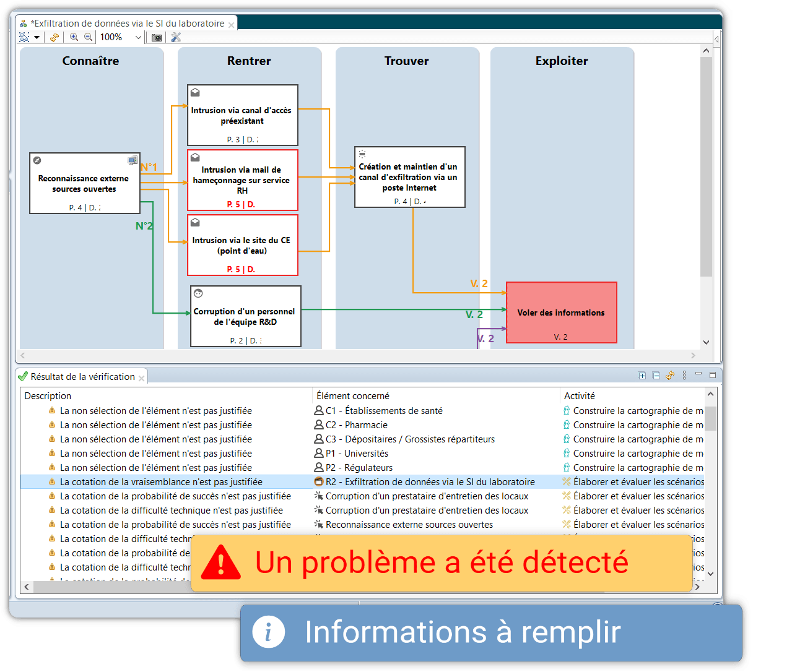Select the Résultat de la vérification tab
Screen dimensions: 805x672
pyautogui.click(x=82, y=377)
